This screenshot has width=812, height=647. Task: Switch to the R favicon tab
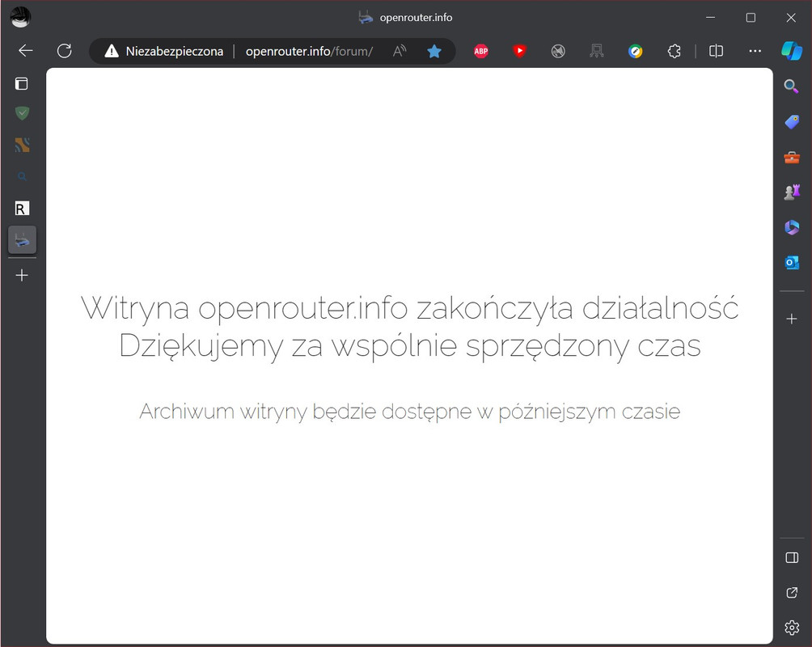(x=22, y=209)
